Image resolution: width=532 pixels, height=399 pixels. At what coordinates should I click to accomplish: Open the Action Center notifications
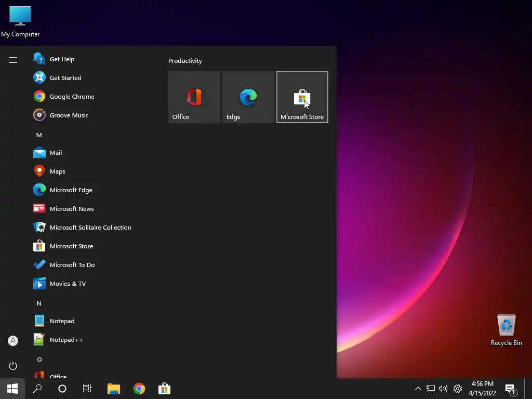[511, 389]
